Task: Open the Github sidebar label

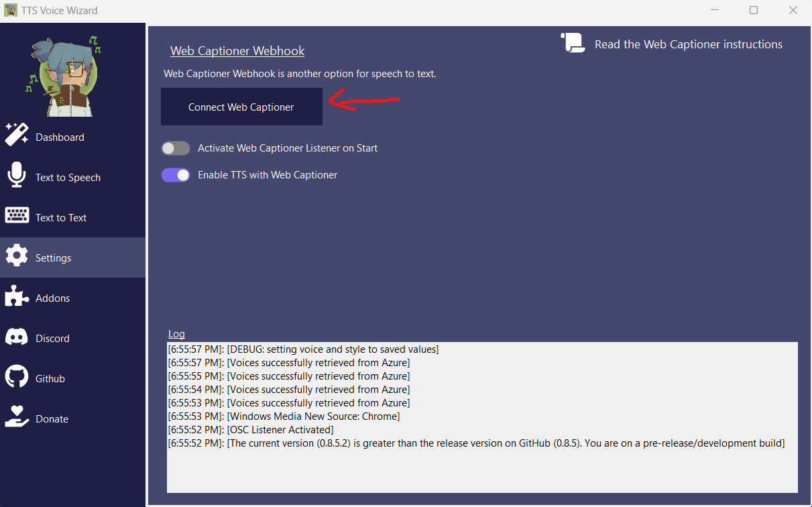Action: pyautogui.click(x=50, y=378)
